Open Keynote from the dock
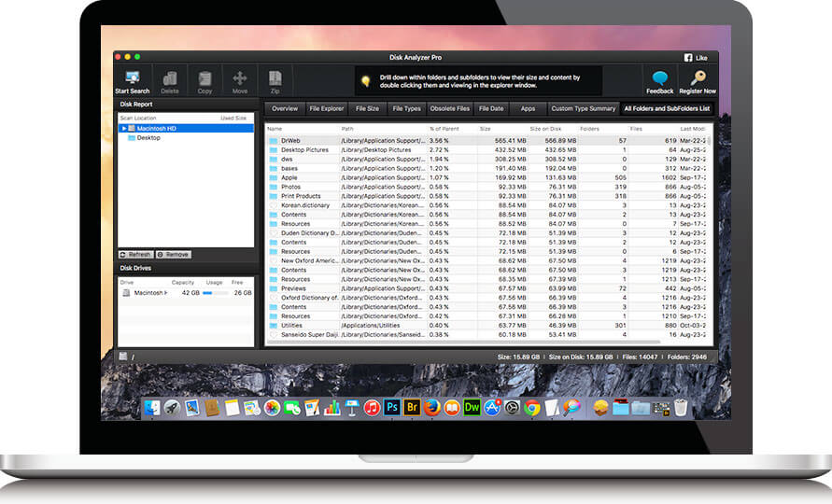 (352, 408)
